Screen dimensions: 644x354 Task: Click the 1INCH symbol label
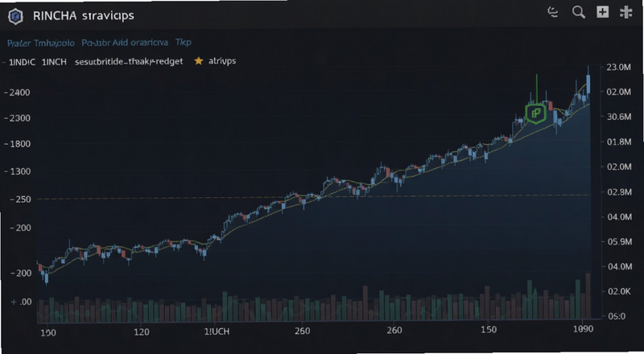54,62
